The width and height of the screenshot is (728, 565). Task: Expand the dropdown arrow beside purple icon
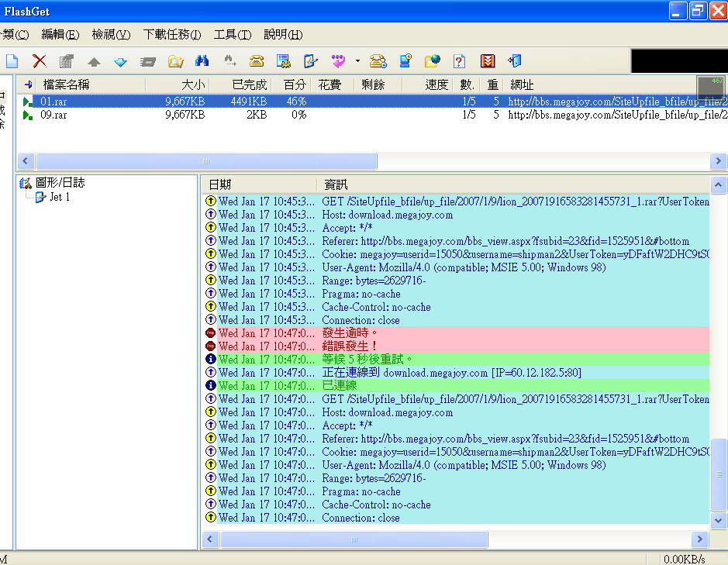[357, 60]
